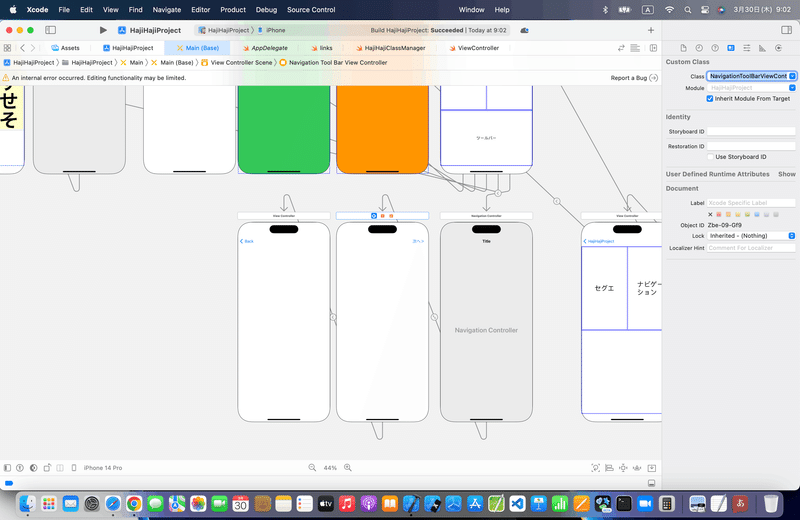
Task: Open Finder from the Dock
Action: [x=28, y=504]
